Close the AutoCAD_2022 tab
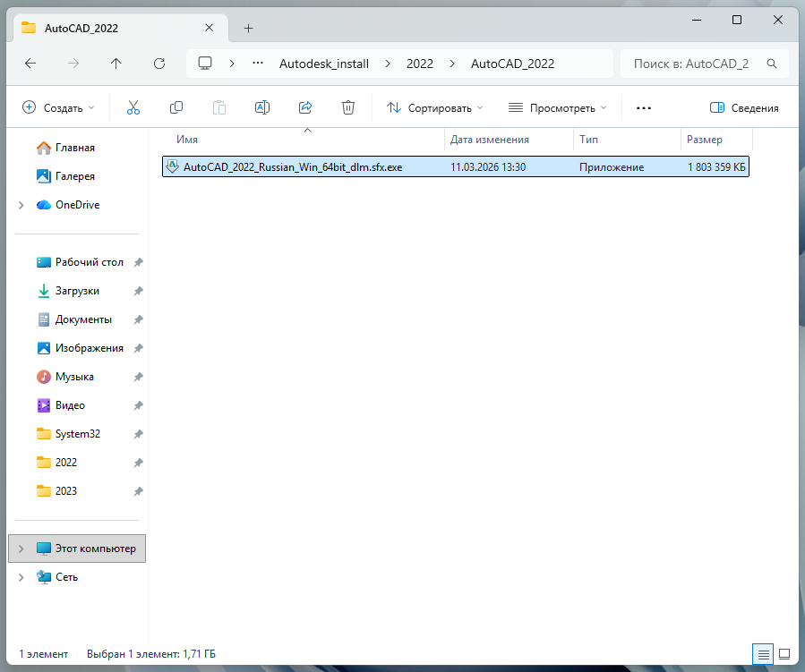Screen dimensions: 805x672 pyautogui.click(x=209, y=28)
